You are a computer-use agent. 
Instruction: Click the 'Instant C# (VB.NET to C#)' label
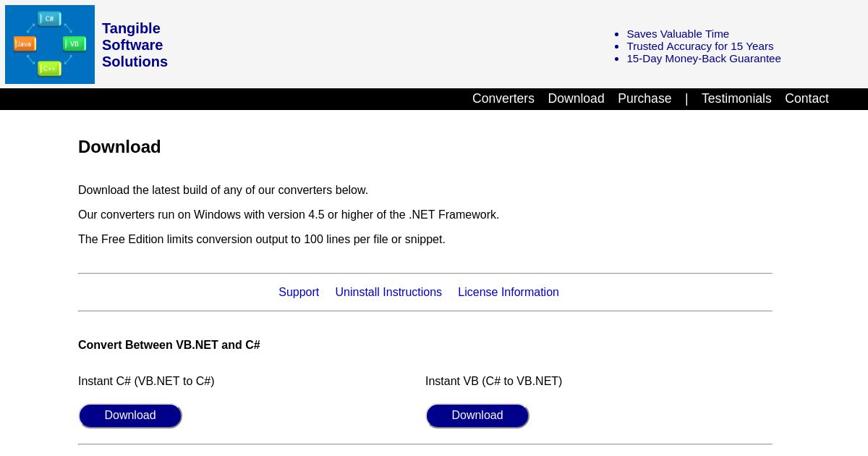pos(146,381)
